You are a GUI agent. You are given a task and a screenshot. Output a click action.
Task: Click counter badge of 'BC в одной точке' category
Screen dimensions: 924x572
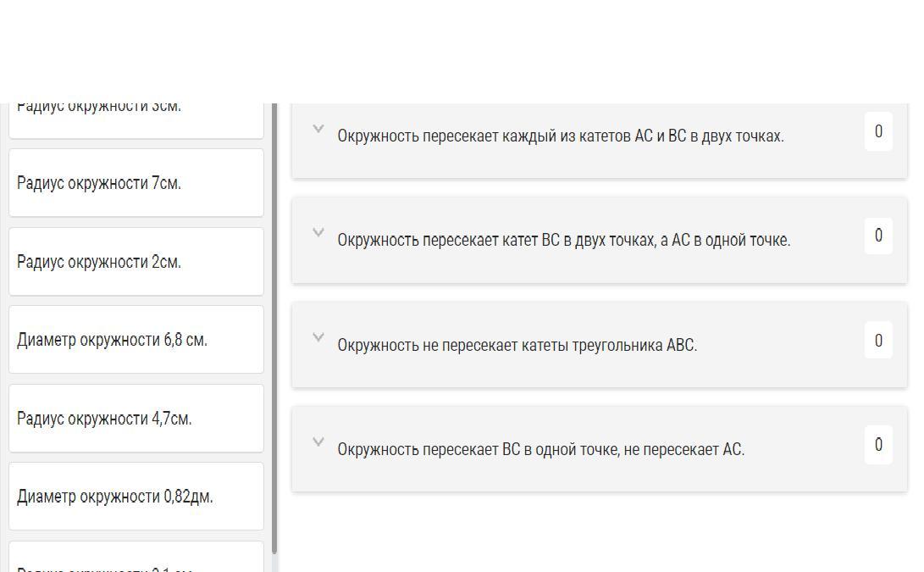tap(878, 445)
